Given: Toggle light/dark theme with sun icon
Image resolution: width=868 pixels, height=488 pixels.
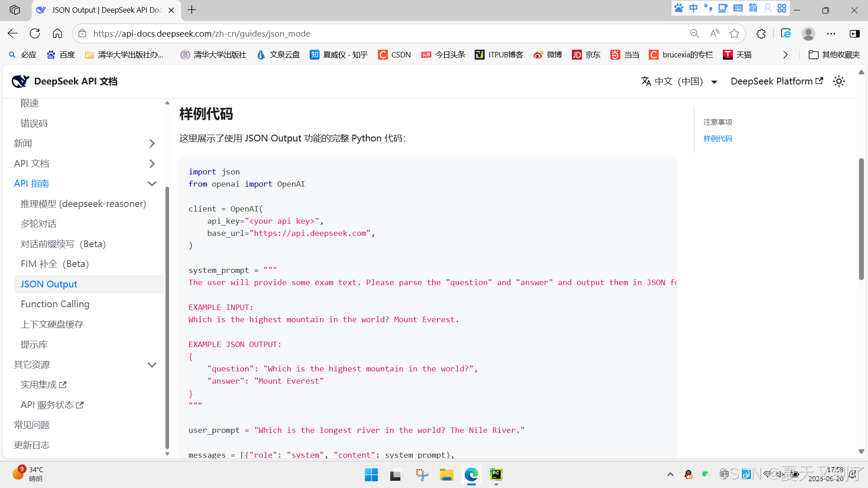Looking at the screenshot, I should point(839,81).
